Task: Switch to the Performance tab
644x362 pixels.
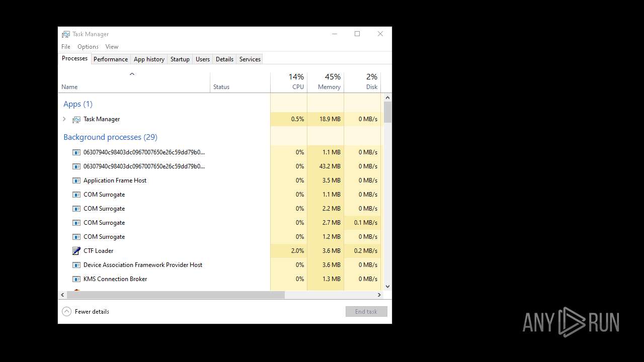Action: tap(111, 59)
